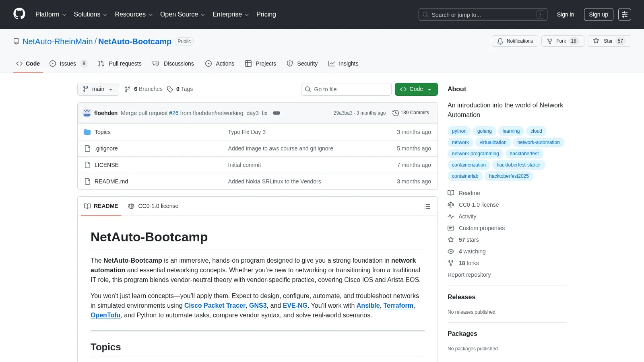Open the Topics folder
644x362 pixels.
coord(103,132)
